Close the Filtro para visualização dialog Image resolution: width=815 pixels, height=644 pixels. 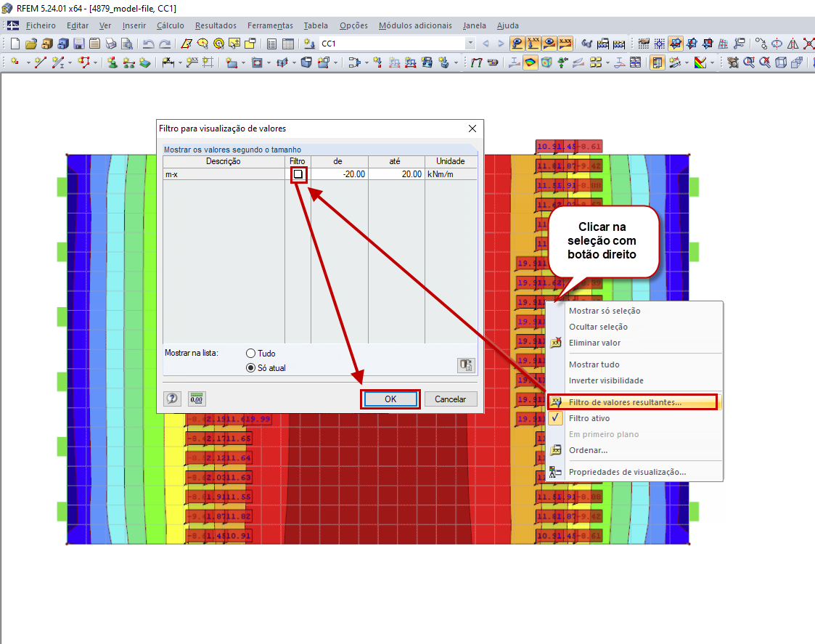[x=472, y=129]
